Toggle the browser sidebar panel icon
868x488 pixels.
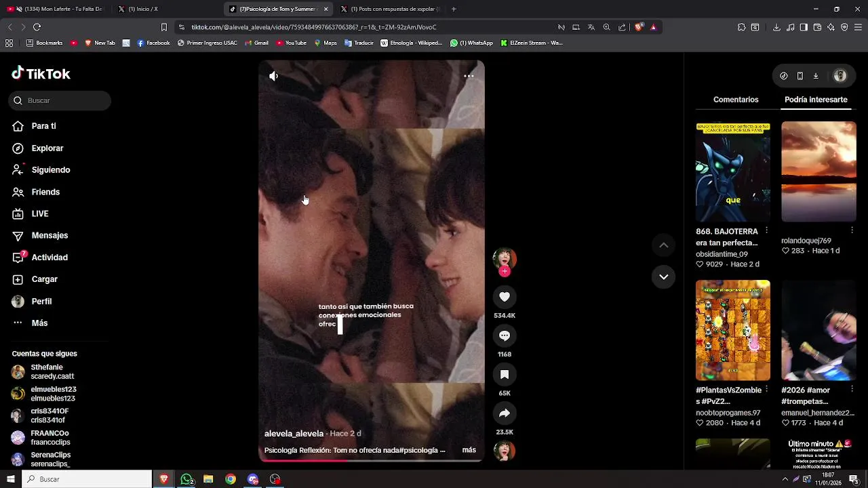804,27
